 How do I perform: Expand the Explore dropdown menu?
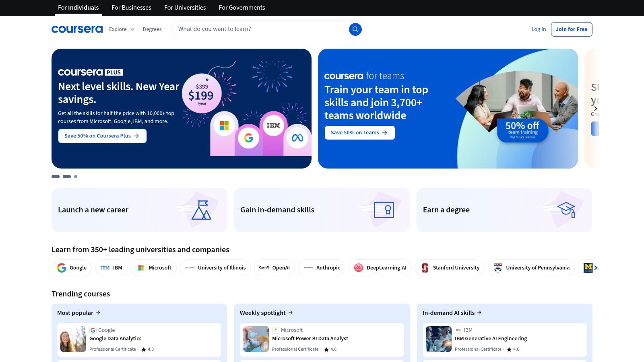(x=122, y=29)
